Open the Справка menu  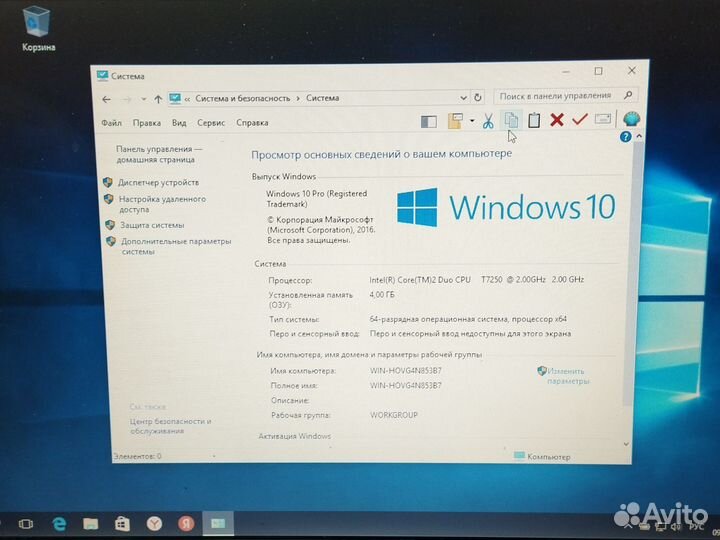tap(252, 123)
